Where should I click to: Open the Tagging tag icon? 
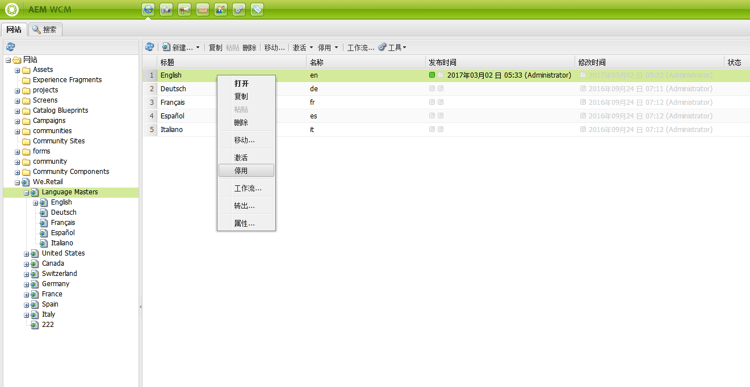pyautogui.click(x=257, y=9)
